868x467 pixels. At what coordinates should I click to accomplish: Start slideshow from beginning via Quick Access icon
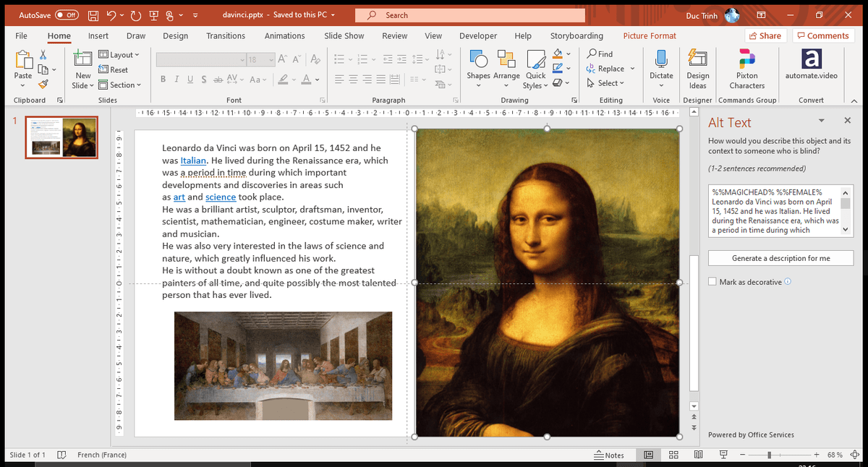pyautogui.click(x=153, y=15)
